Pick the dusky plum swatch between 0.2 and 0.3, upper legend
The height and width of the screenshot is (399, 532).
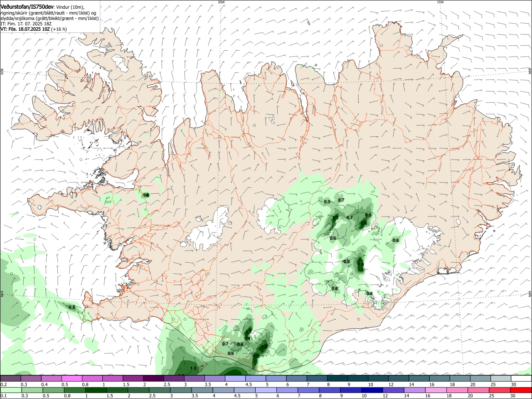point(10,378)
